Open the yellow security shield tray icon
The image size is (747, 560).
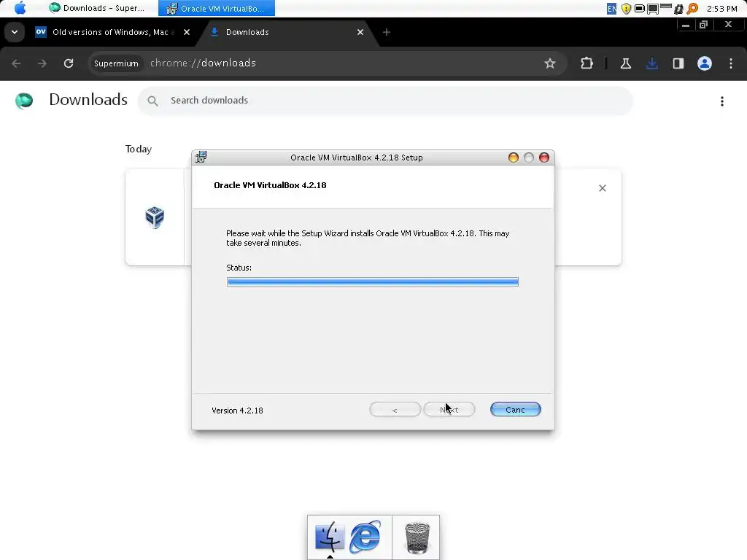[626, 9]
